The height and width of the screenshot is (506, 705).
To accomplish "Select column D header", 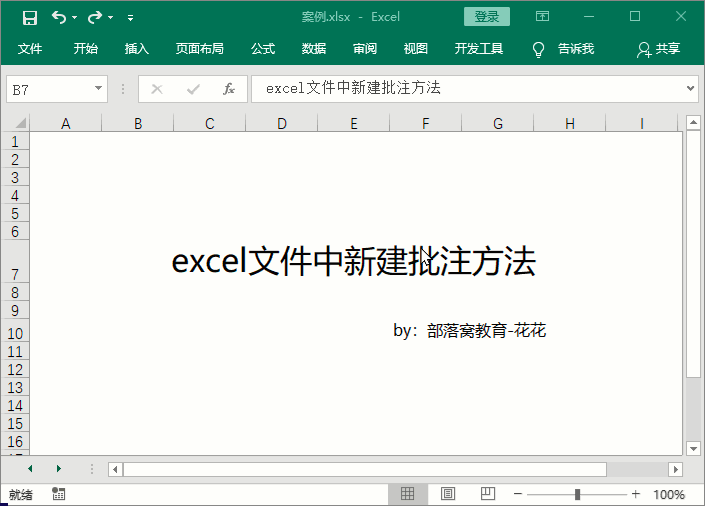I will 281,123.
